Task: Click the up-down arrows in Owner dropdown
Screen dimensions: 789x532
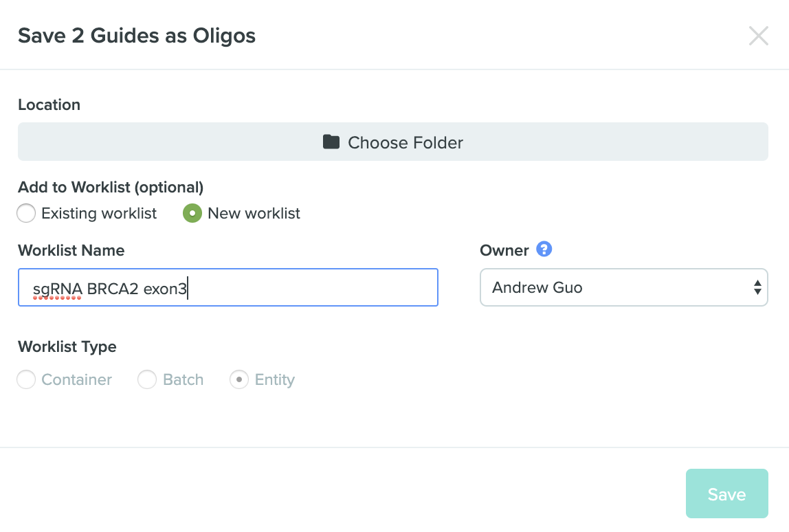Action: [757, 287]
